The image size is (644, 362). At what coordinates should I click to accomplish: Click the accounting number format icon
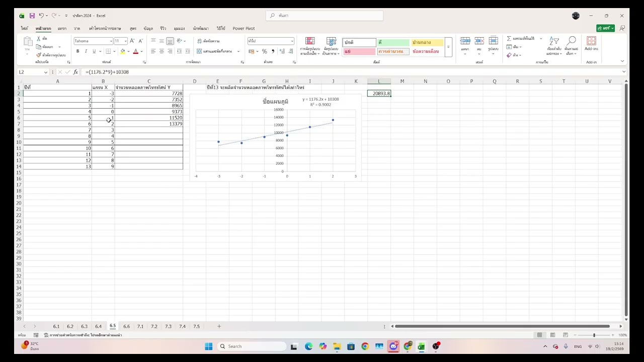point(252,51)
